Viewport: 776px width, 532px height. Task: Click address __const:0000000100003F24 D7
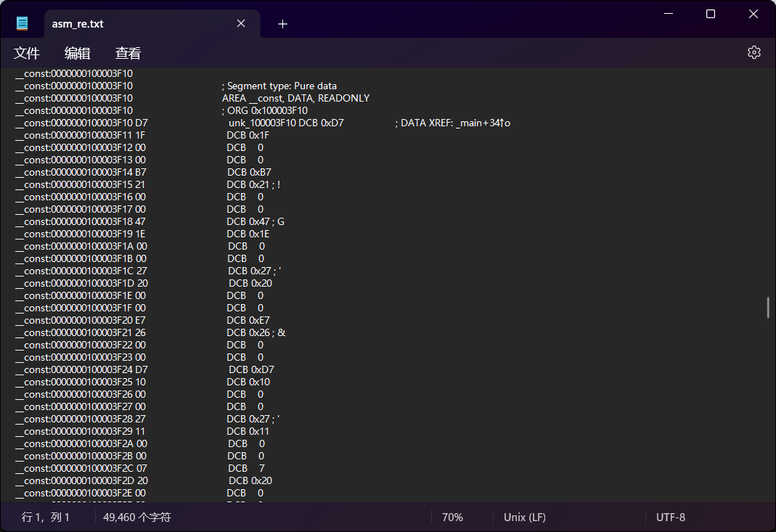[81, 369]
